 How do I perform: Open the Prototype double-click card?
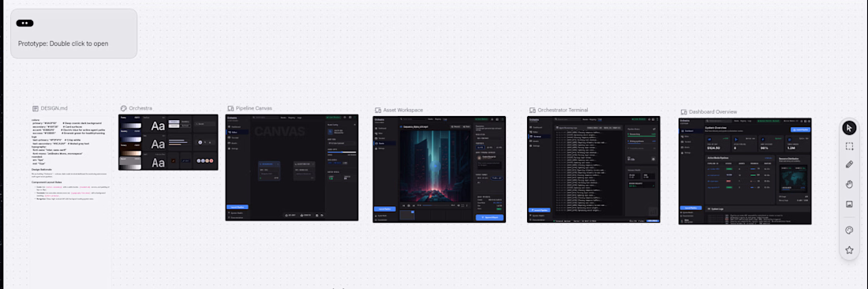click(73, 33)
